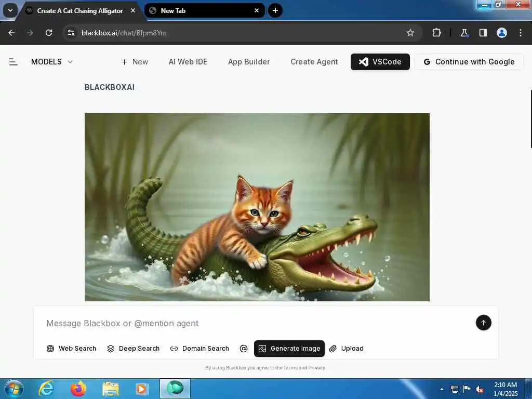Go forward in browser history
532x399 pixels.
(30, 33)
